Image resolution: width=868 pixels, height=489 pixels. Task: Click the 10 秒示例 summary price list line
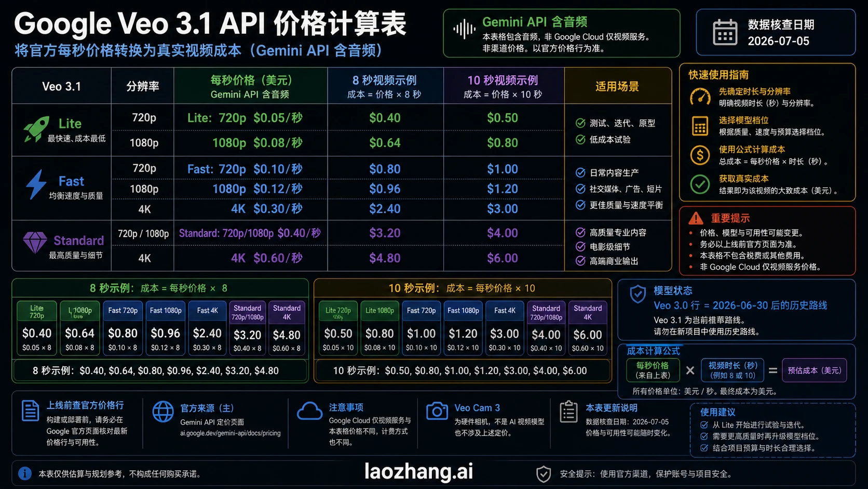tap(460, 371)
